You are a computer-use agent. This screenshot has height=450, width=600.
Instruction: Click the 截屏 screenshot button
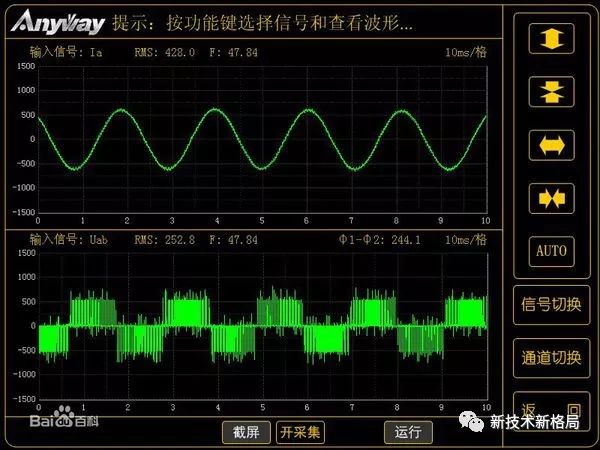point(246,432)
